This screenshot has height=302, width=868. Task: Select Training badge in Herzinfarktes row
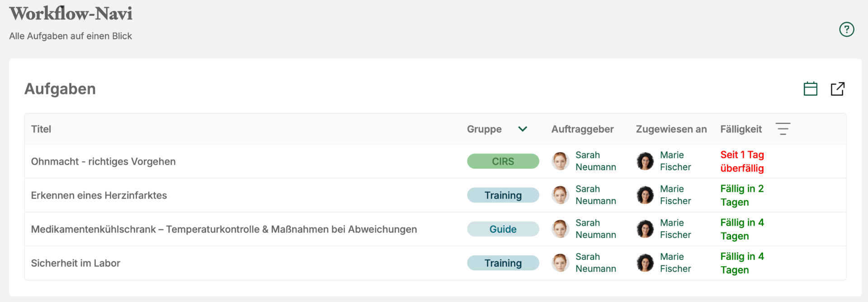(x=503, y=195)
